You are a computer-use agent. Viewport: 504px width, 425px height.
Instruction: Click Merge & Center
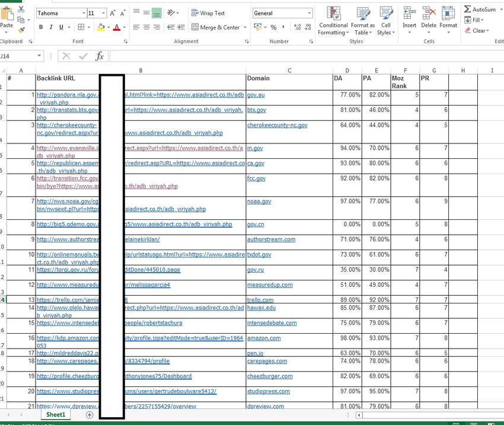tap(215, 27)
